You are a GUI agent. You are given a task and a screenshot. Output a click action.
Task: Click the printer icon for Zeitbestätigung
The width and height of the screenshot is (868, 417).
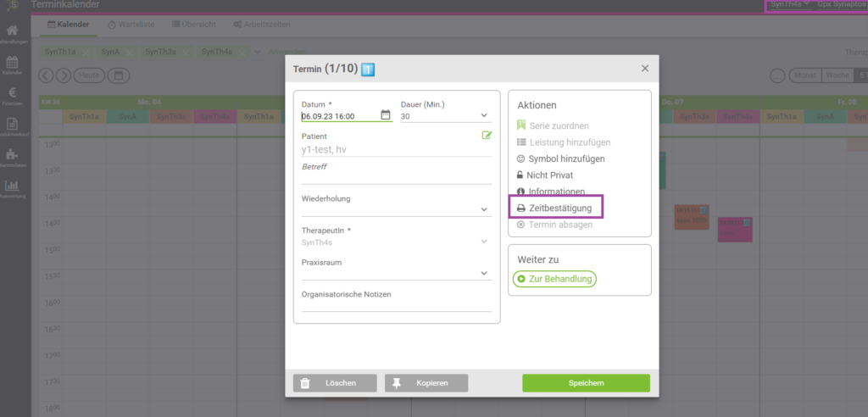(x=521, y=208)
